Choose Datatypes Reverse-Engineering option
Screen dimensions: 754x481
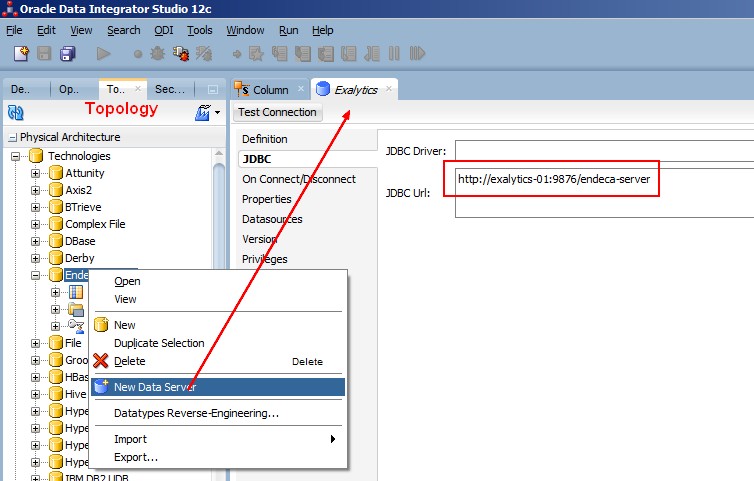196,413
